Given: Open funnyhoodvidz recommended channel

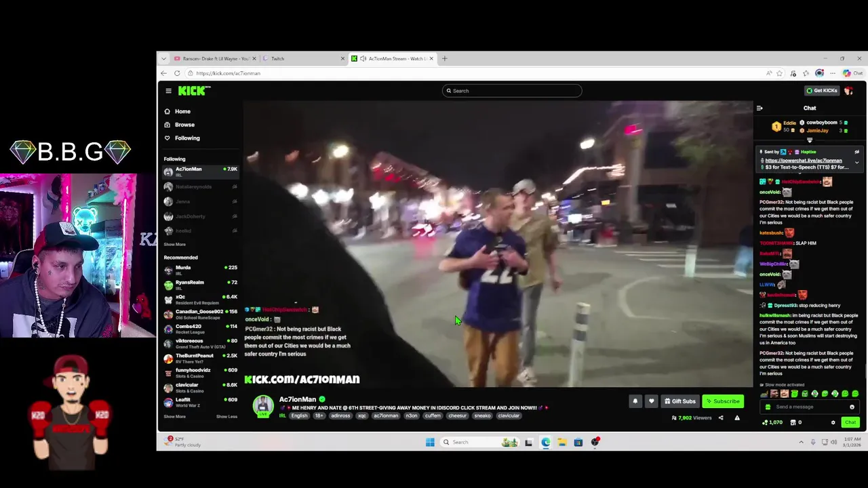Looking at the screenshot, I should tap(200, 373).
